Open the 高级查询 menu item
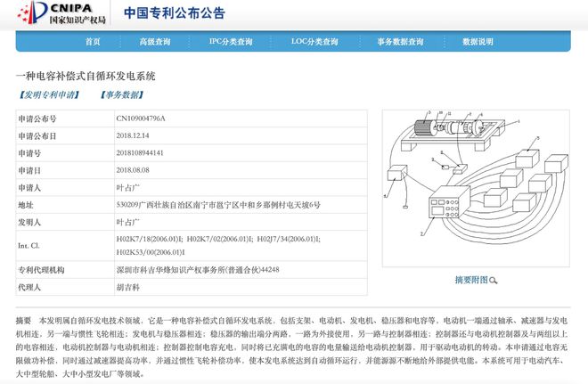This screenshot has height=384, width=588. pyautogui.click(x=155, y=42)
